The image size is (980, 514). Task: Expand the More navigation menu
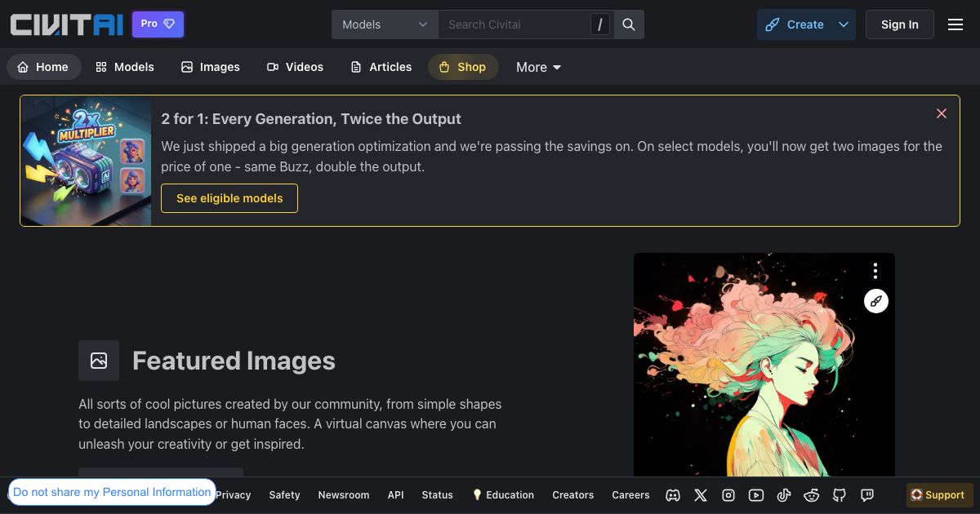coord(538,67)
